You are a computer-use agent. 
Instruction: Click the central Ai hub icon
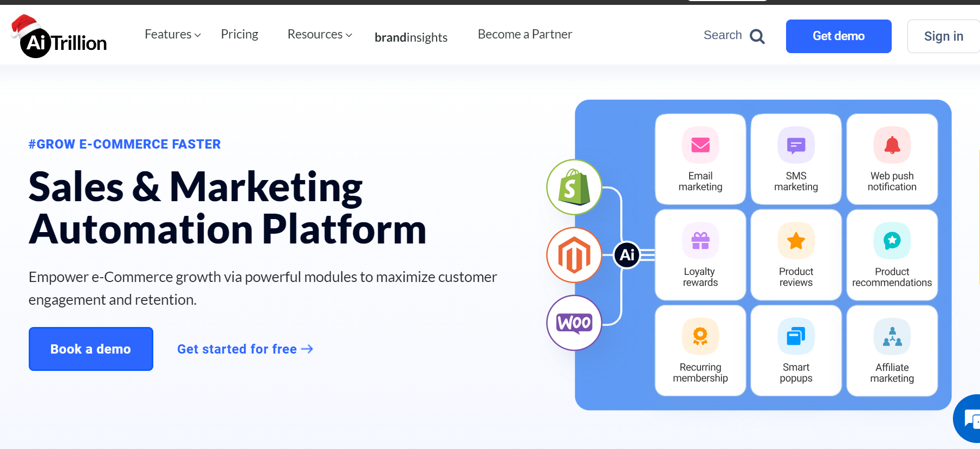[627, 255]
